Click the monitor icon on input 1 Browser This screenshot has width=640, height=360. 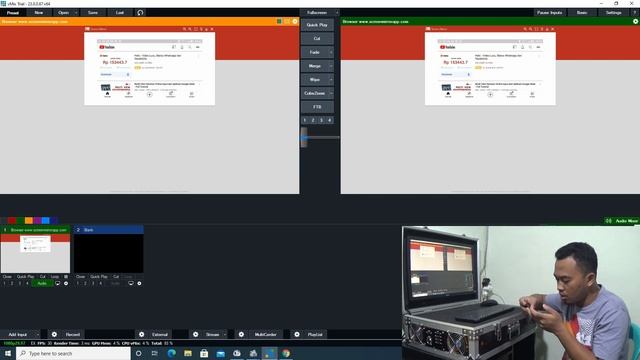(x=58, y=283)
